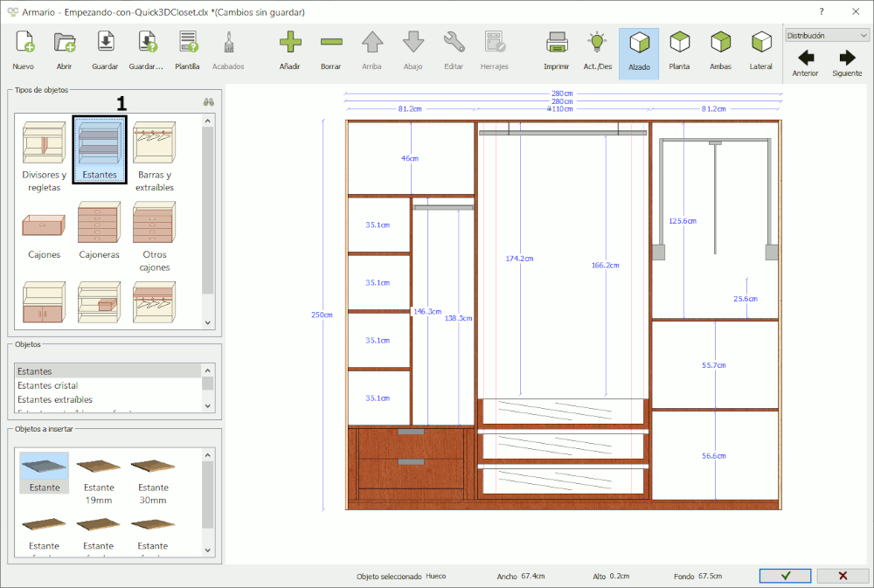Select Estante 30mm insert item
The image size is (874, 588).
[153, 481]
